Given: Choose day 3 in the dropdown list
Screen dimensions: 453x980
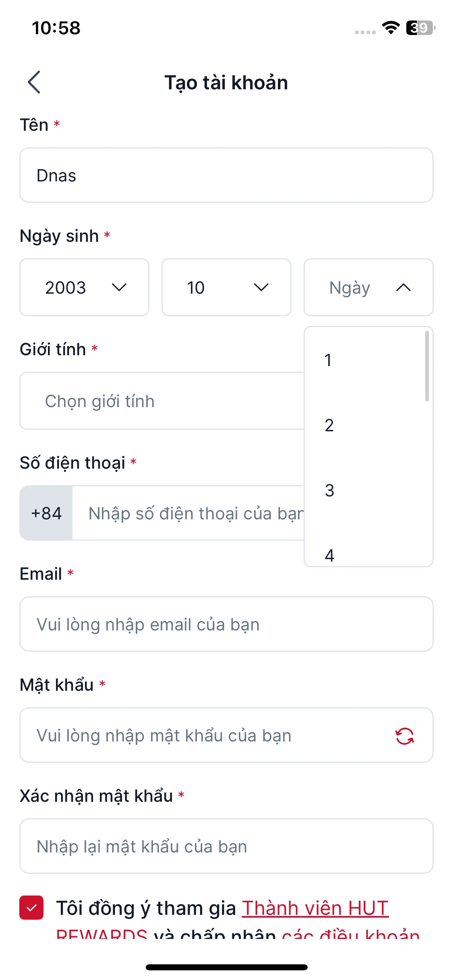Looking at the screenshot, I should tap(329, 490).
